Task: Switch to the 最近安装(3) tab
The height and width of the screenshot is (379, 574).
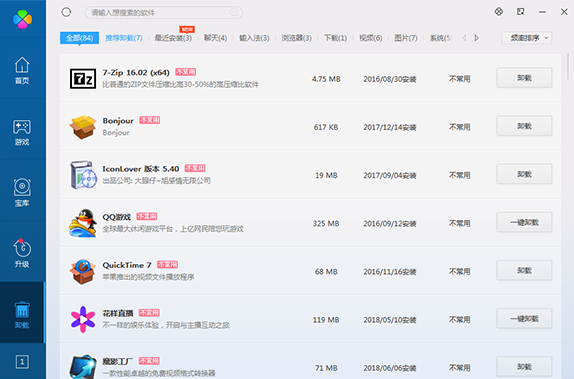Action: (173, 38)
